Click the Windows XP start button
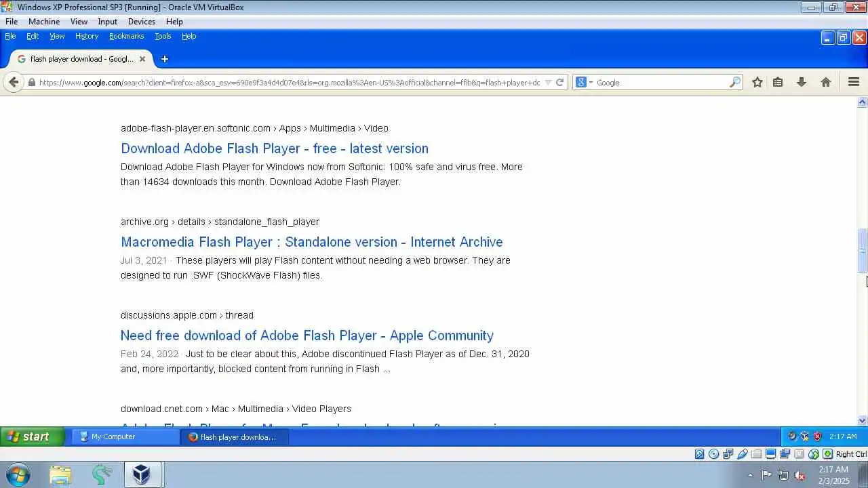868x488 pixels. (x=33, y=436)
